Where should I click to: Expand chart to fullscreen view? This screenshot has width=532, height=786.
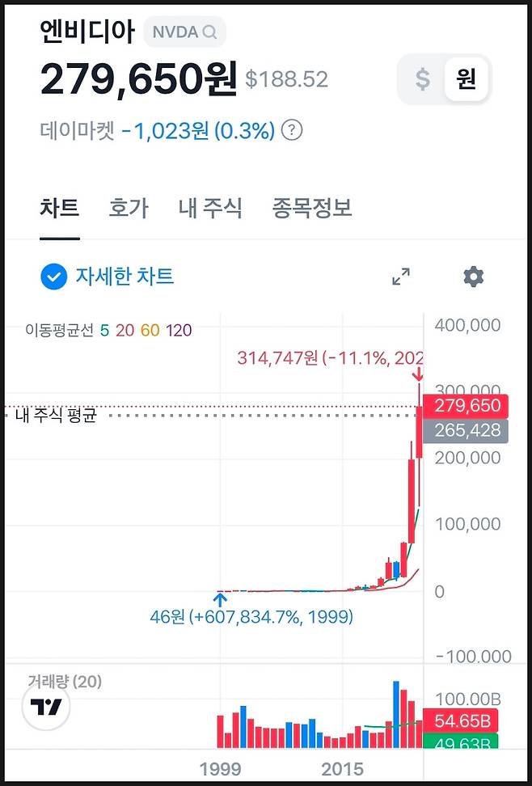pyautogui.click(x=400, y=277)
